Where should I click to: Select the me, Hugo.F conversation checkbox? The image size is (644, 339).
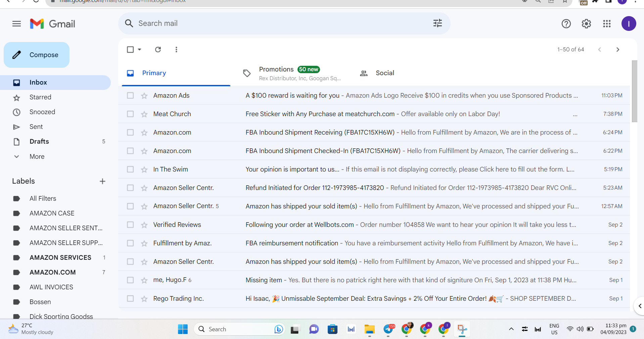click(130, 280)
